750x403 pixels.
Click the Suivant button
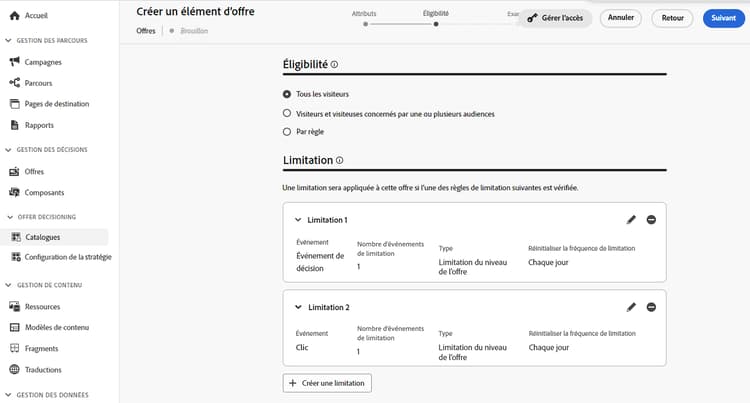tap(723, 18)
